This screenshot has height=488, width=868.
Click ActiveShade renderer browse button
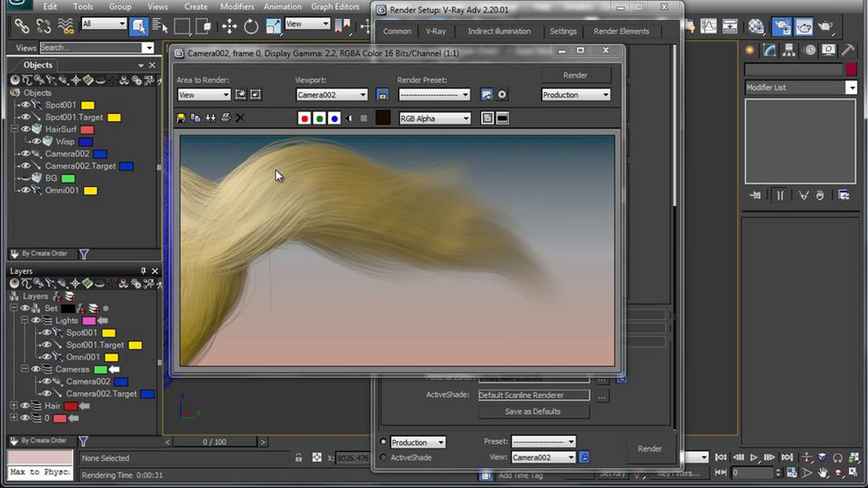click(x=601, y=397)
